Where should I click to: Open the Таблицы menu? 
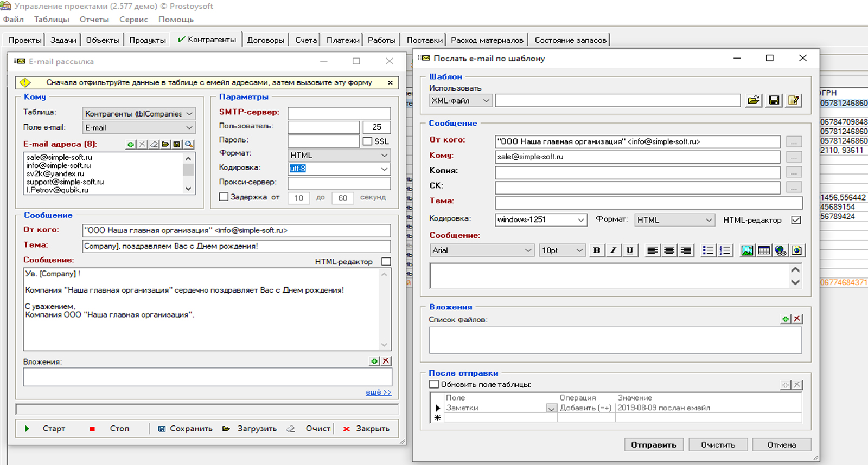pos(52,20)
